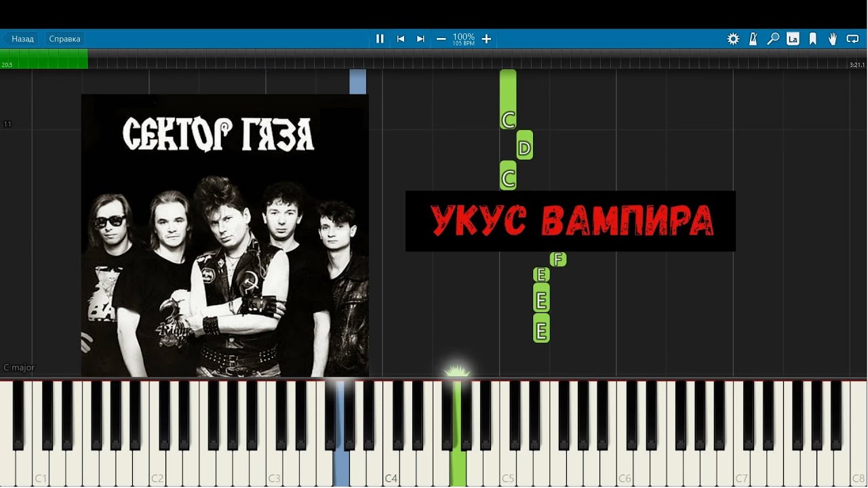Click the C6 piano key
This screenshot has width=868, height=488.
coord(625,468)
